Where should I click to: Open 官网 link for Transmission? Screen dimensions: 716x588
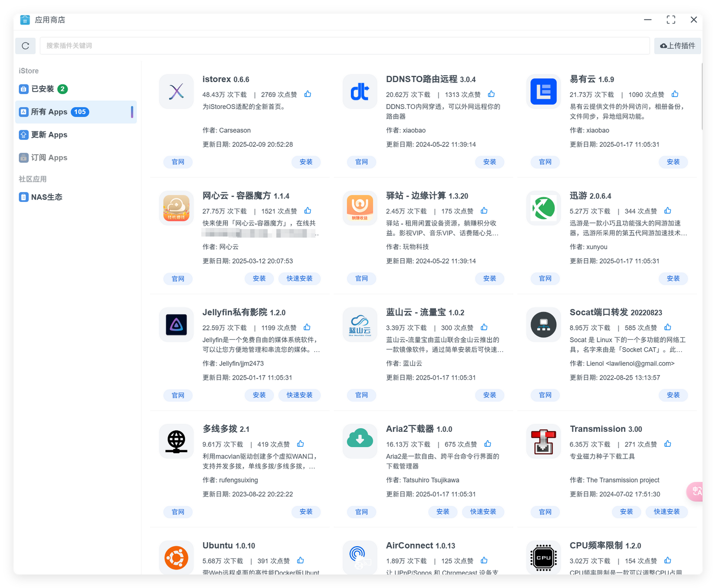[545, 512]
